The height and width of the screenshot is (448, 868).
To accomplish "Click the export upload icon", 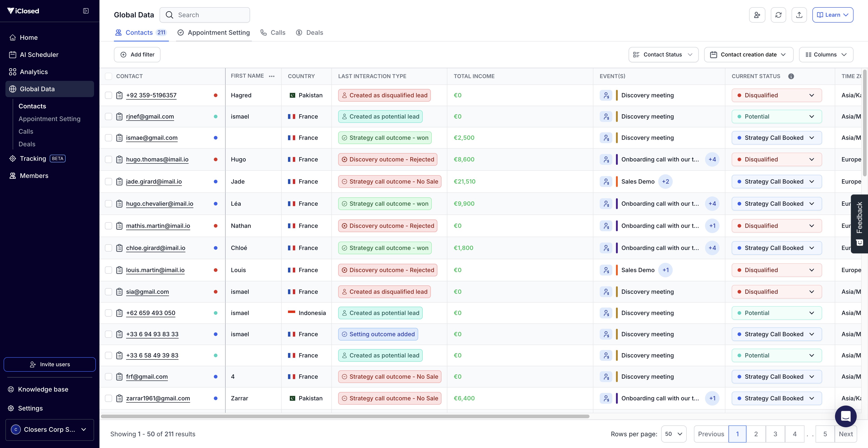I will pyautogui.click(x=799, y=15).
